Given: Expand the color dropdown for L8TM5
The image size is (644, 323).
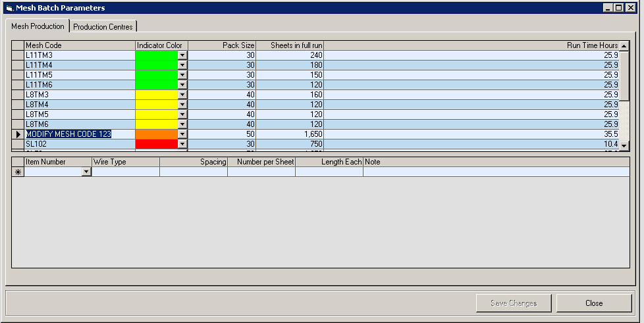Looking at the screenshot, I should pyautogui.click(x=182, y=114).
